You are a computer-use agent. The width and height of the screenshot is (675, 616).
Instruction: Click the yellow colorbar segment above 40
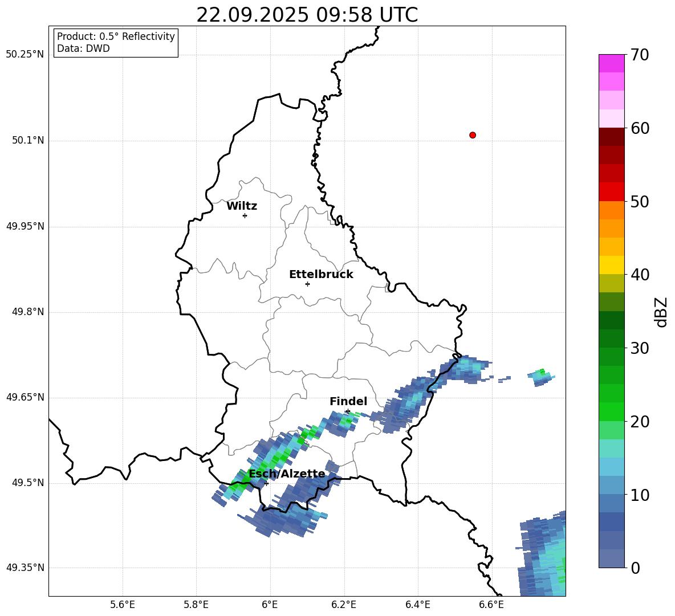[611, 265]
